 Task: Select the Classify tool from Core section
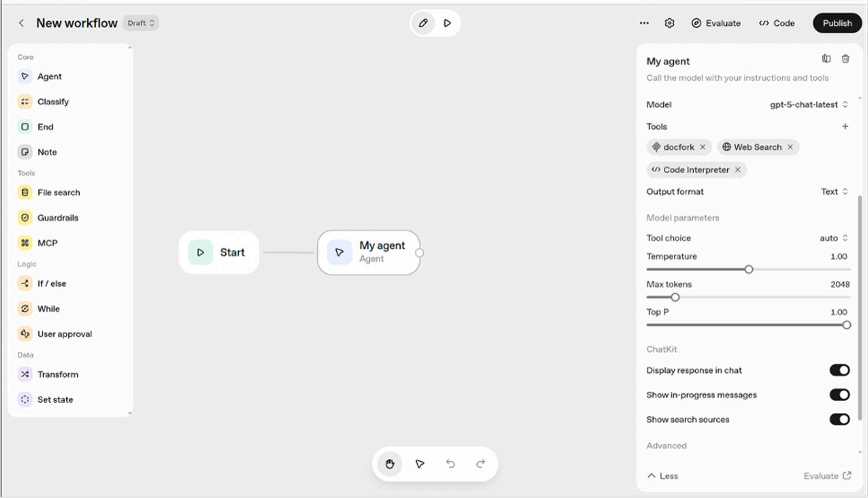coord(53,101)
